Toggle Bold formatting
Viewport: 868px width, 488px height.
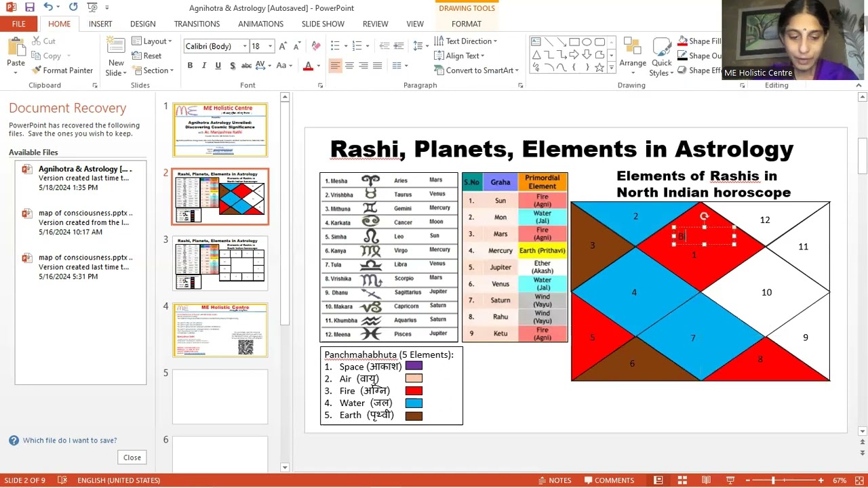[x=190, y=66]
